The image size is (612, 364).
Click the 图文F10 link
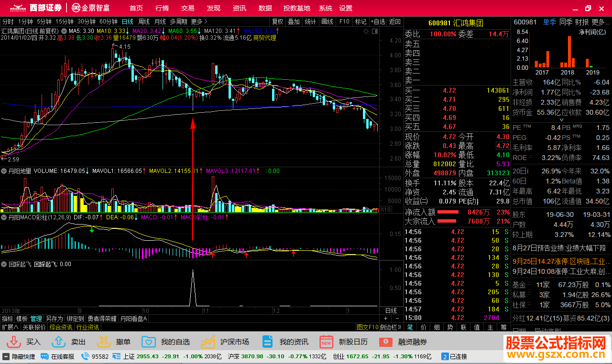click(368, 327)
